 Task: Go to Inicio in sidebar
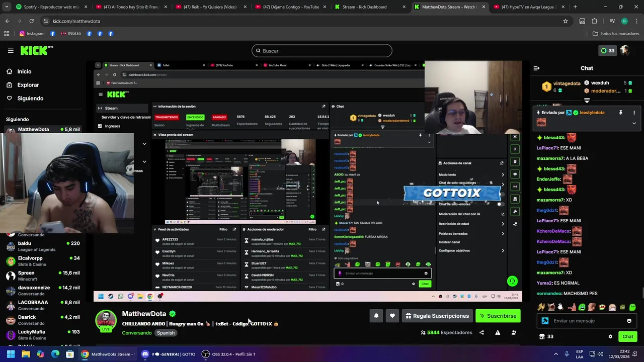(x=24, y=71)
